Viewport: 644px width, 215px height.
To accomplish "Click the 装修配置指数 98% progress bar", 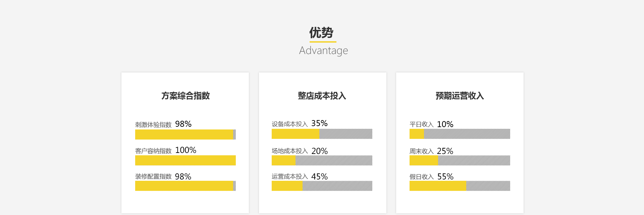I will pyautogui.click(x=185, y=186).
